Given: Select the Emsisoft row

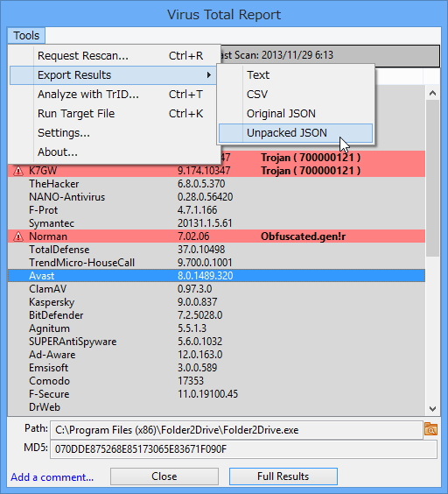Looking at the screenshot, I should tap(216, 368).
